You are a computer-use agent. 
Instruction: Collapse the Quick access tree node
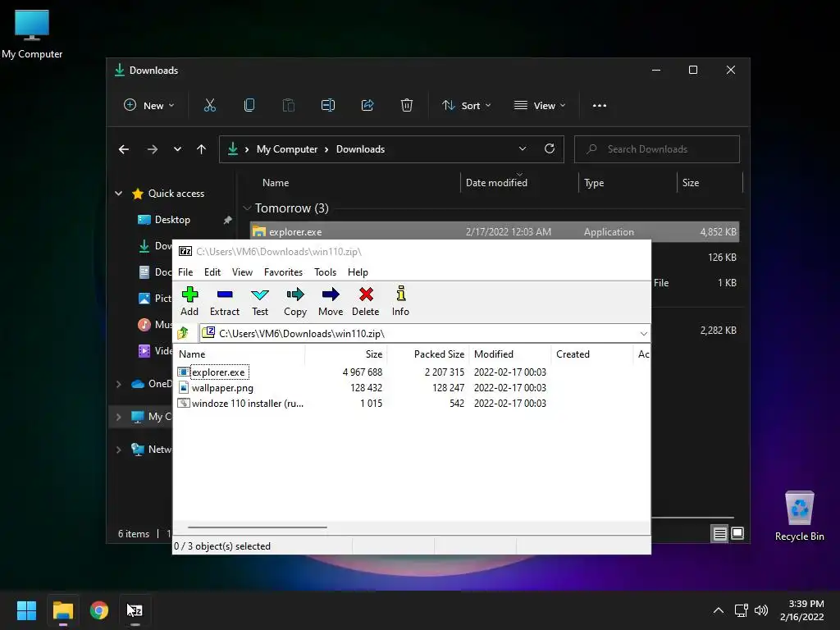(x=118, y=194)
